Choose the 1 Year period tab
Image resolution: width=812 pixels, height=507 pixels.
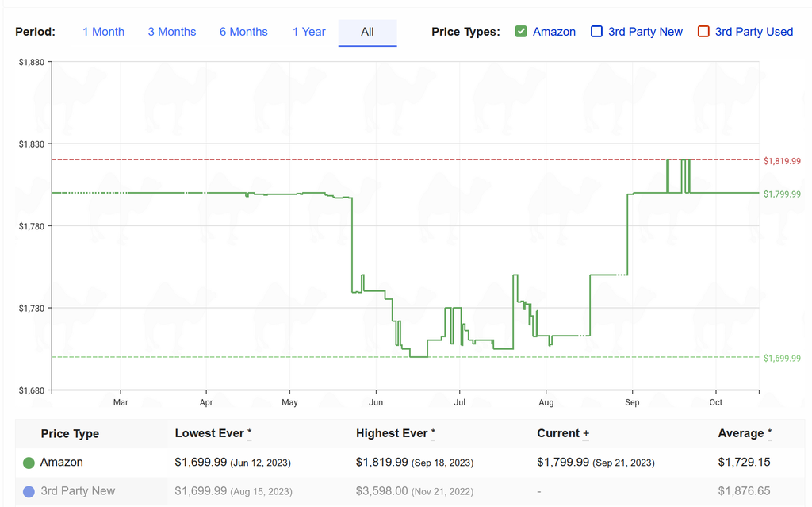[x=308, y=32]
